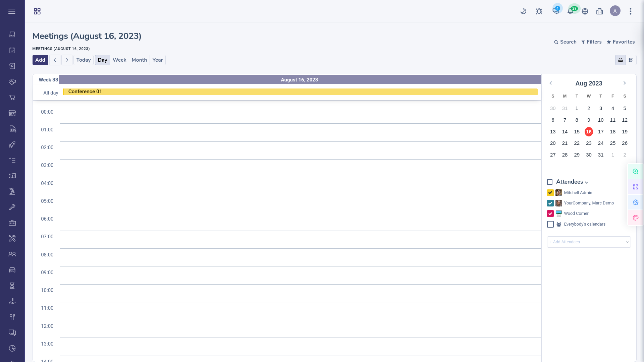Select August 16 in mini calendar
The height and width of the screenshot is (362, 644).
pyautogui.click(x=589, y=132)
